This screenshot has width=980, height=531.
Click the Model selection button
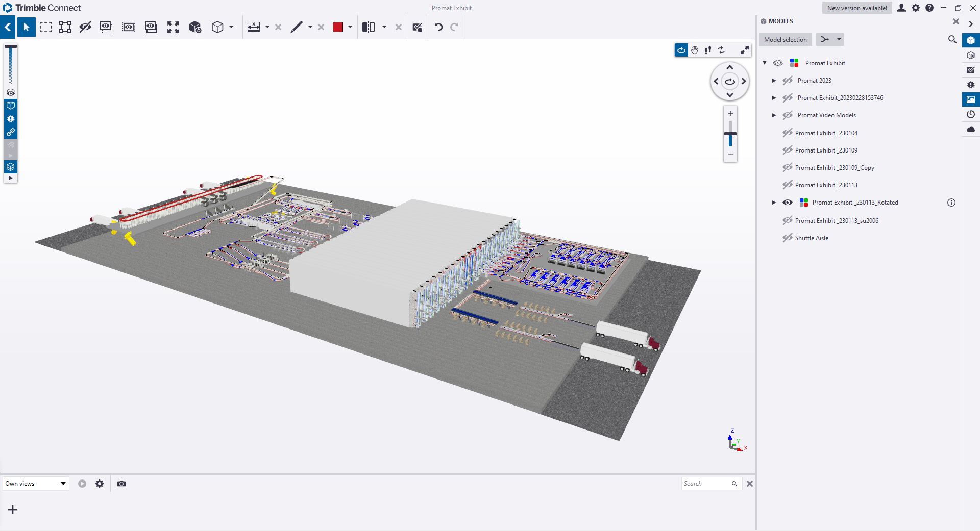click(x=785, y=39)
